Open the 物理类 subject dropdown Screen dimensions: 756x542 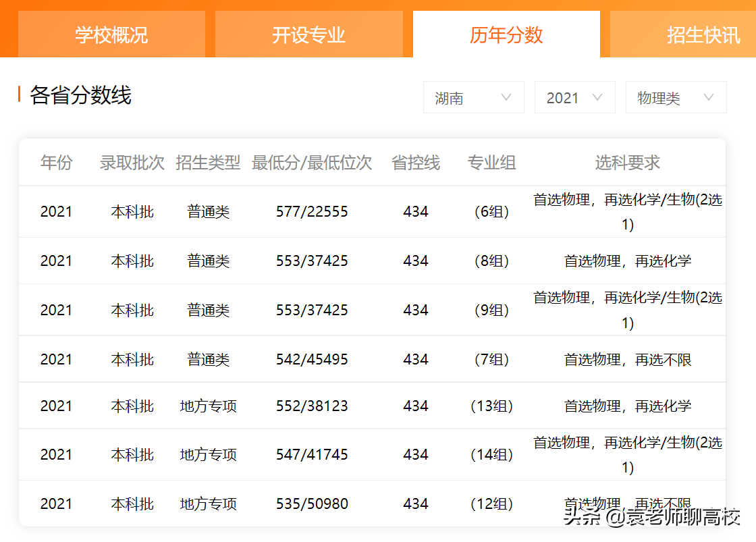coord(676,97)
